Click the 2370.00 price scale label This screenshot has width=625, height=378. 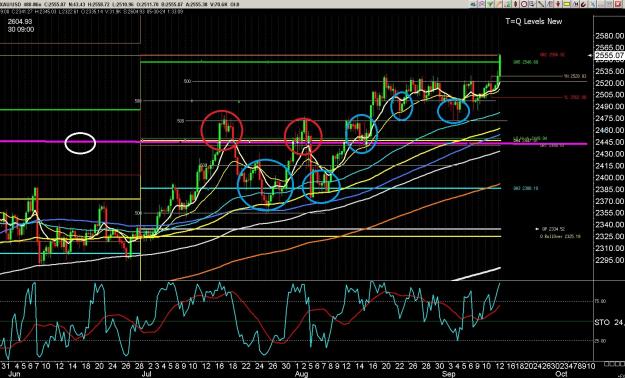[609, 201]
